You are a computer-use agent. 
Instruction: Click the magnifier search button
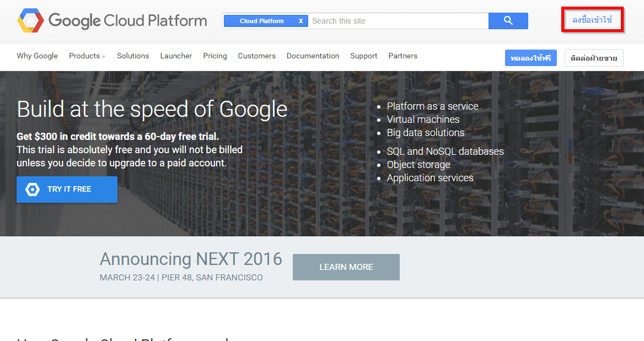508,21
